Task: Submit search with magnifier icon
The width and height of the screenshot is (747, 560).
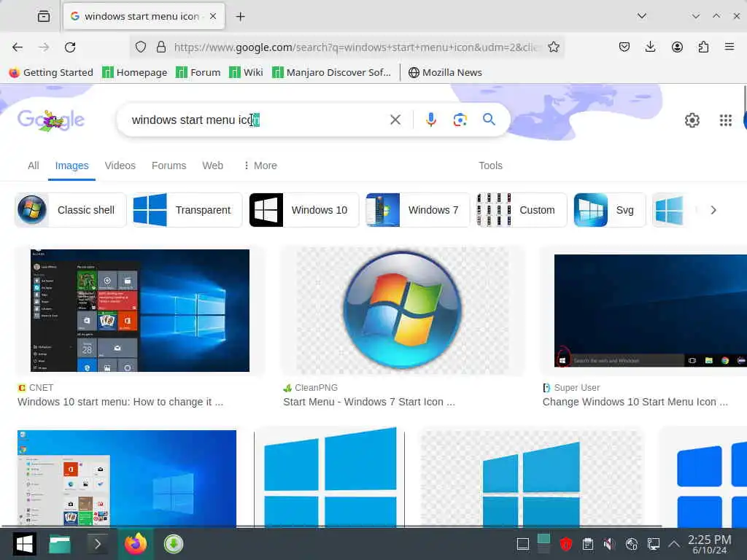Action: pyautogui.click(x=489, y=119)
